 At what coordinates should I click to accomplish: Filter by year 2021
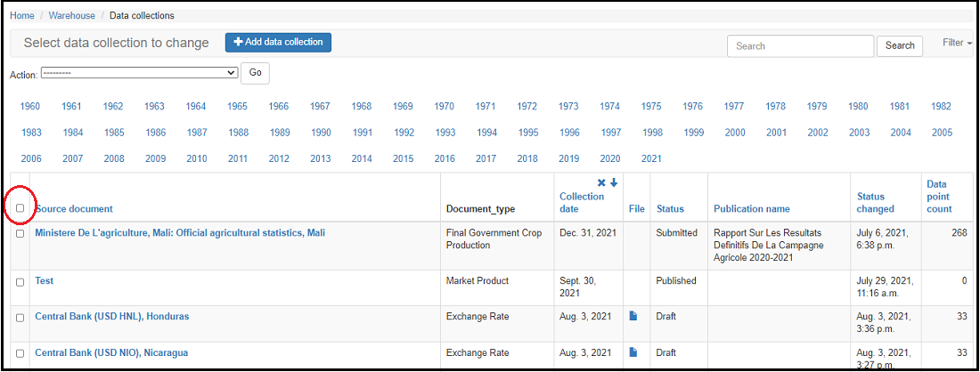click(651, 159)
